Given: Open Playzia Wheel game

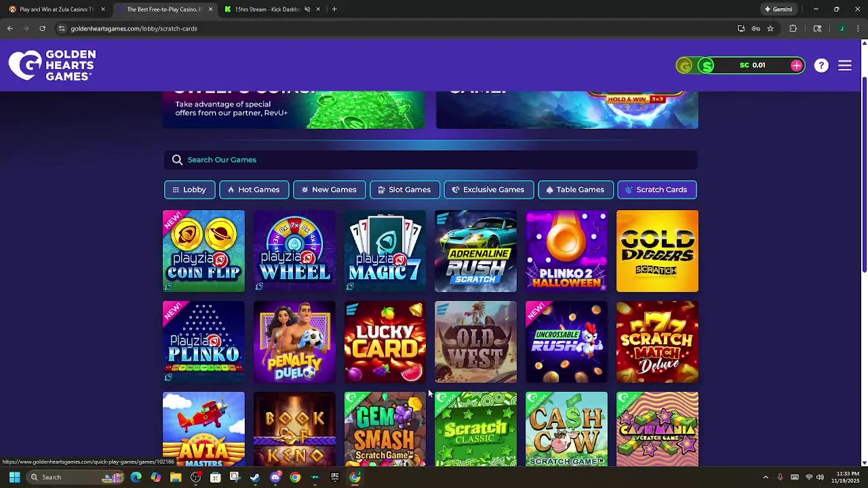Looking at the screenshot, I should click(x=294, y=251).
